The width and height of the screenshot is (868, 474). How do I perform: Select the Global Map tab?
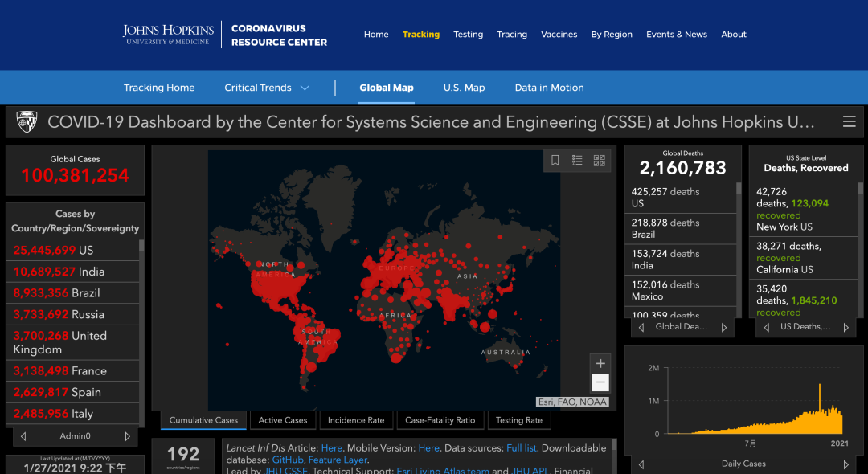pyautogui.click(x=387, y=88)
